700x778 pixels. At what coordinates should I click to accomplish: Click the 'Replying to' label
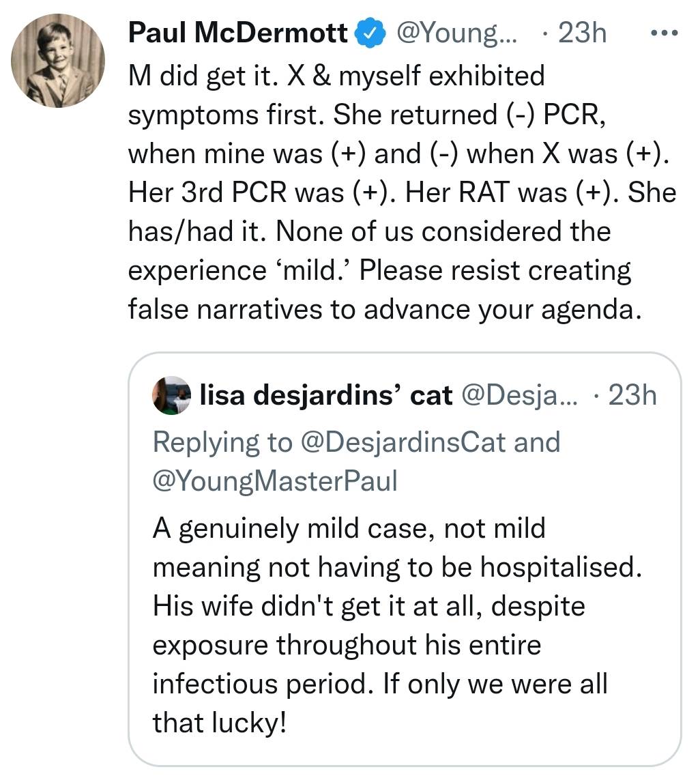click(x=222, y=442)
